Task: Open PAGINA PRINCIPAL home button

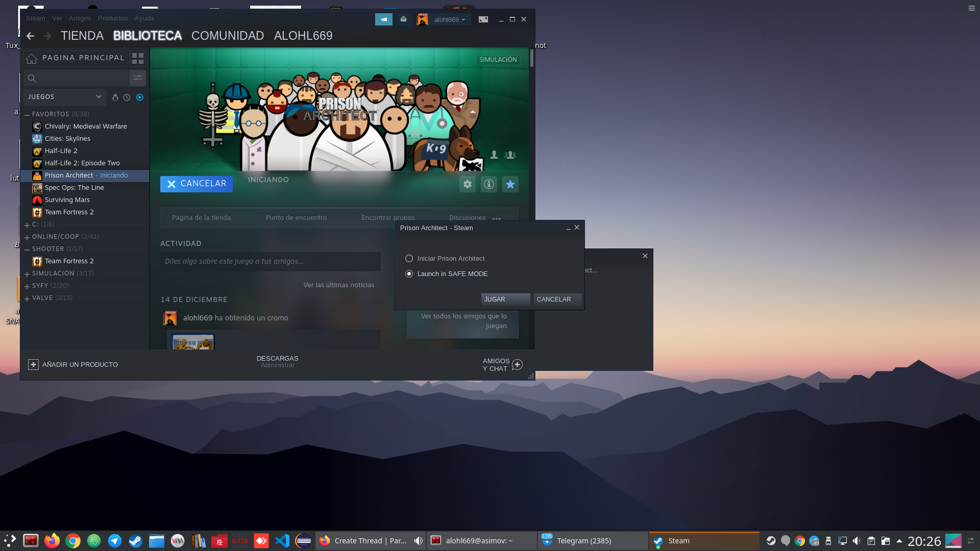Action: click(76, 58)
